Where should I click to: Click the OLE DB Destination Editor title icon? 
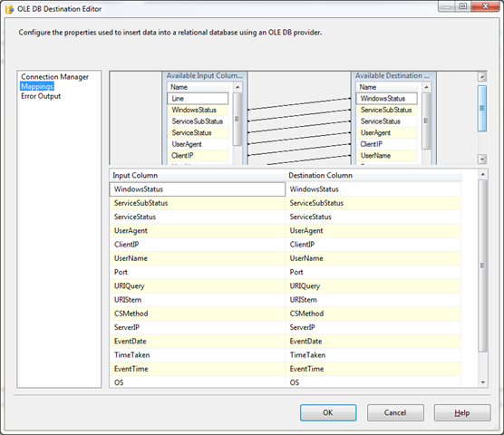[x=9, y=9]
